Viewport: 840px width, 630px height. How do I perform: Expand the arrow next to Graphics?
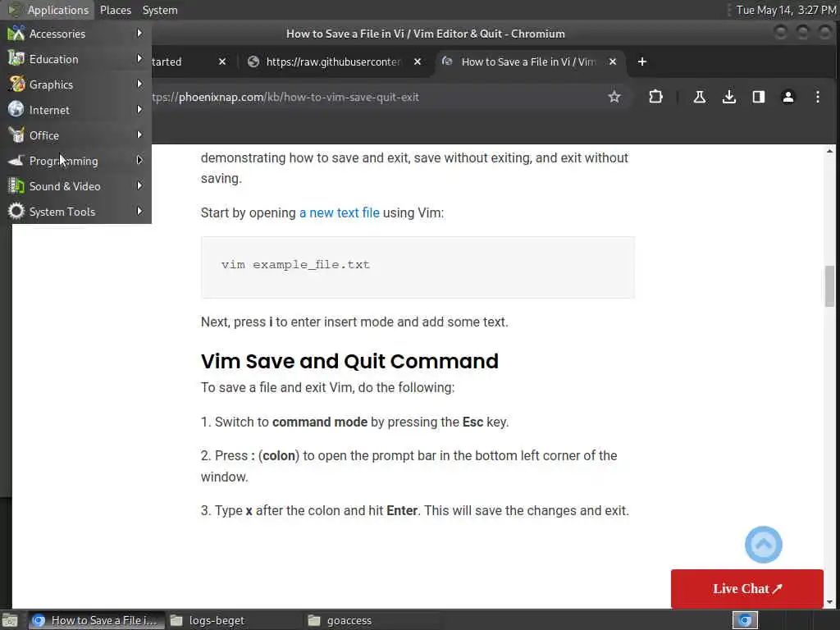pos(139,84)
